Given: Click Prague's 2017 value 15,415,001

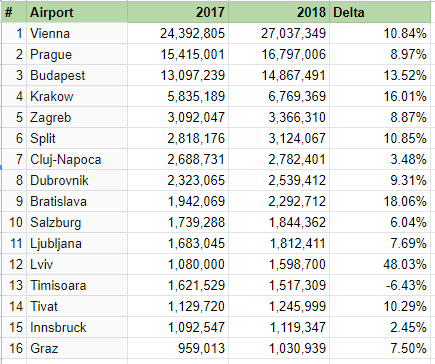Looking at the screenshot, I should pyautogui.click(x=178, y=54).
